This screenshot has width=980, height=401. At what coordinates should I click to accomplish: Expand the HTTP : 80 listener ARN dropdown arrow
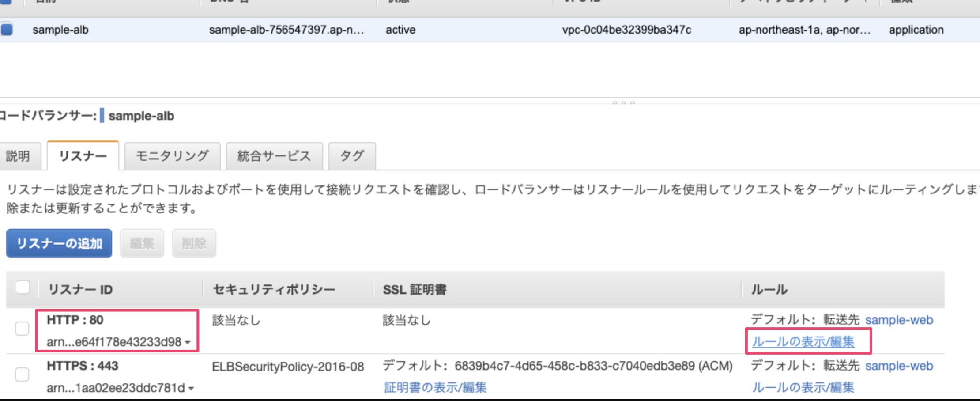188,343
